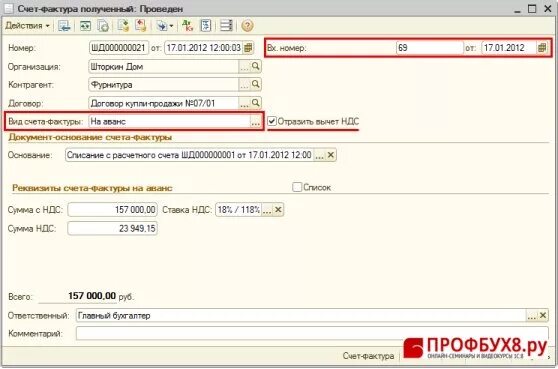558x369 pixels.
Task: Maximize the Счет-фактура полученный window
Action: point(532,9)
